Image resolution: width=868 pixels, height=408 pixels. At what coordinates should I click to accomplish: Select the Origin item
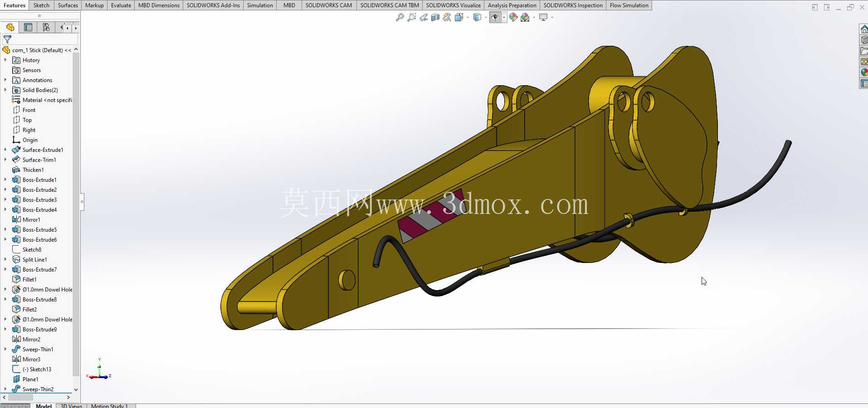coord(25,140)
